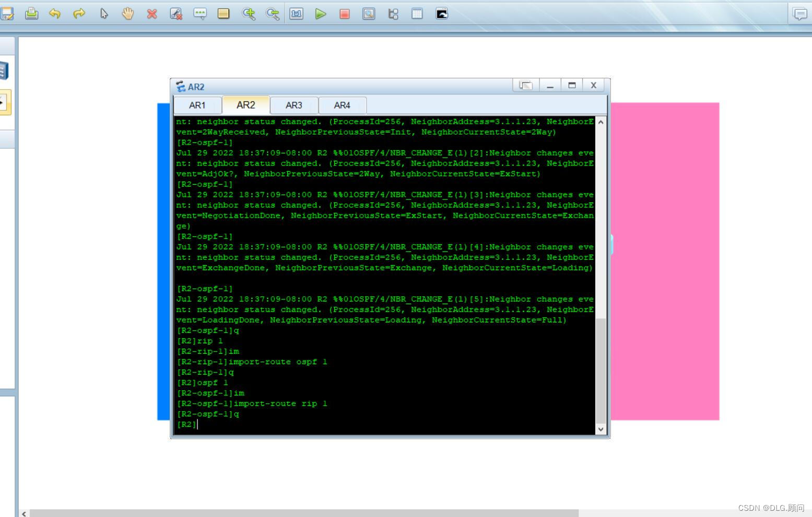This screenshot has width=812, height=517.
Task: Open the AR4 terminal tab
Action: (x=342, y=105)
